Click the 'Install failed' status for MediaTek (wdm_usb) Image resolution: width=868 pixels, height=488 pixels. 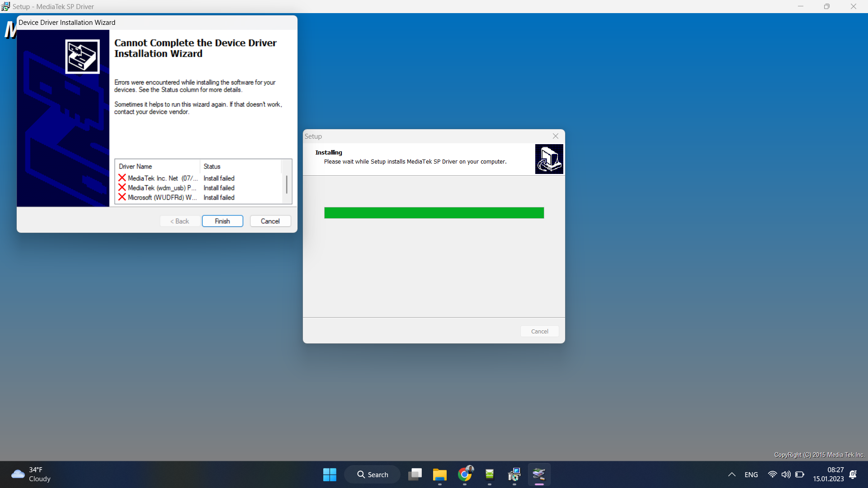tap(219, 188)
